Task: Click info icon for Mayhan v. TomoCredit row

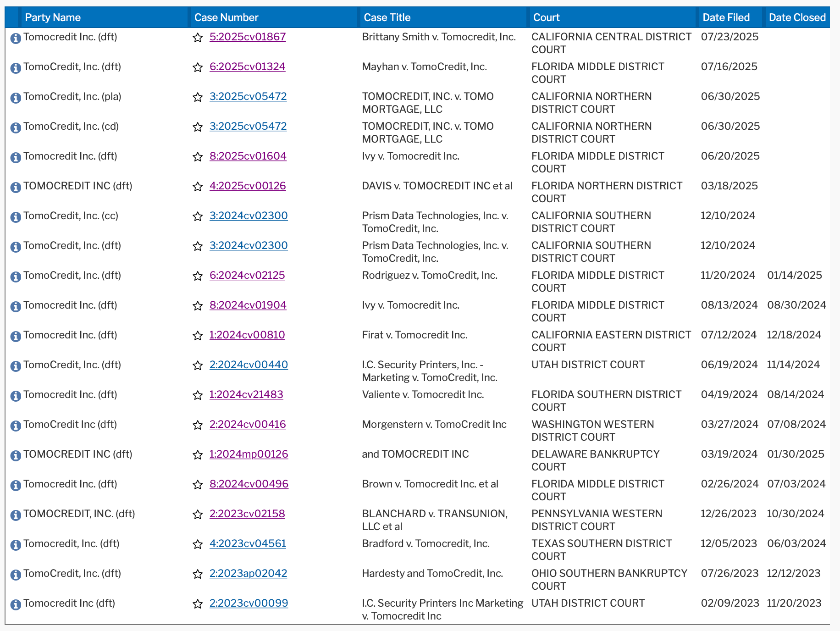Action: coord(16,68)
